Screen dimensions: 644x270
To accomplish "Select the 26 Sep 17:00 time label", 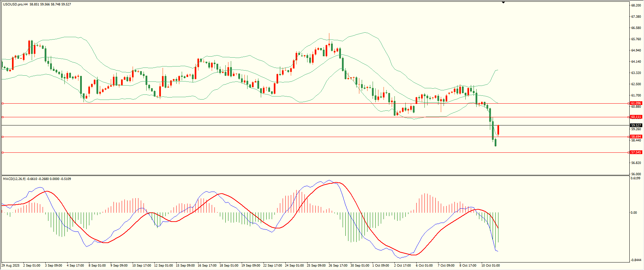I will tap(338, 266).
